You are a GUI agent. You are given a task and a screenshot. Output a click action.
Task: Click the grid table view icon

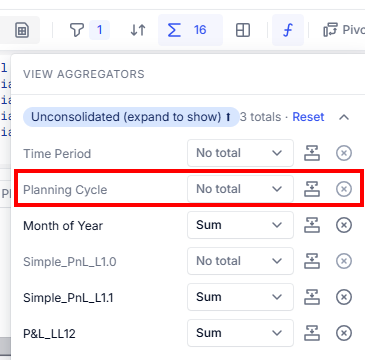tap(22, 31)
